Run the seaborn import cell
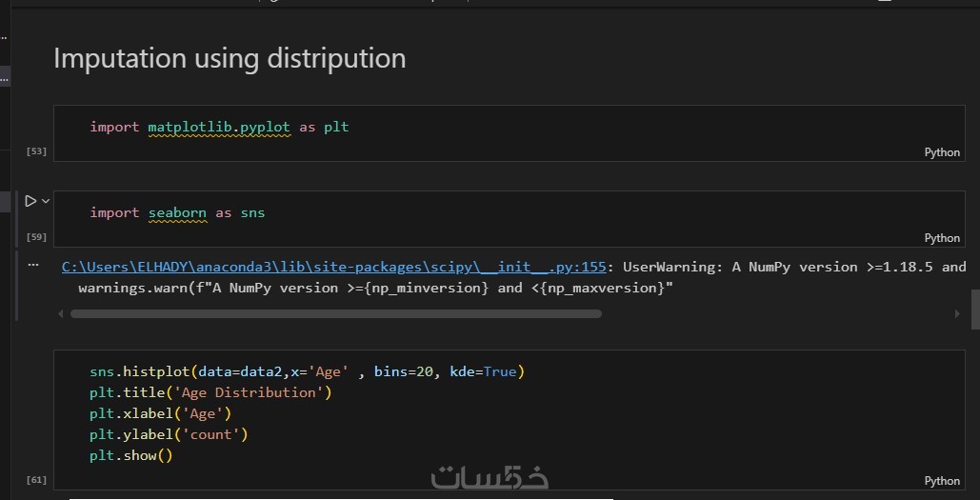 point(30,201)
